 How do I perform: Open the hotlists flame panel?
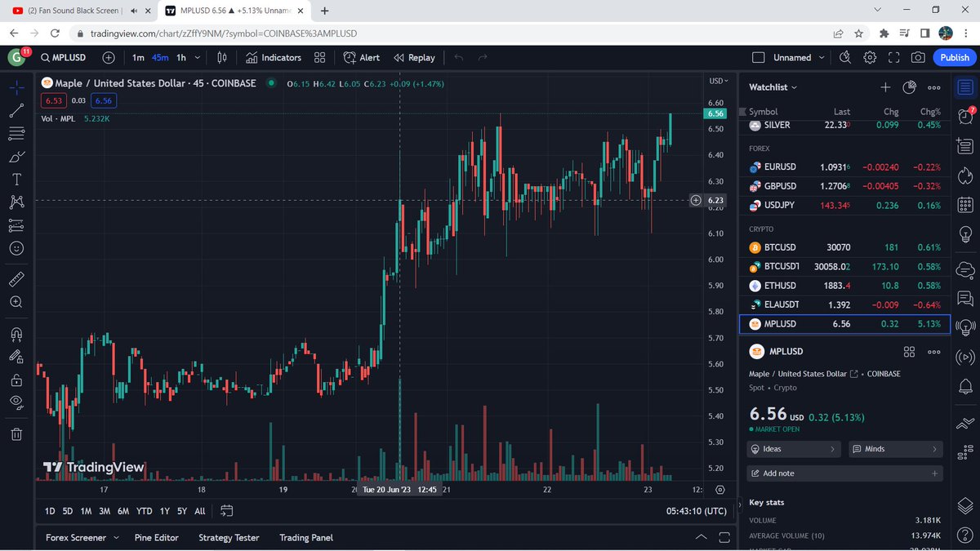[x=965, y=176]
